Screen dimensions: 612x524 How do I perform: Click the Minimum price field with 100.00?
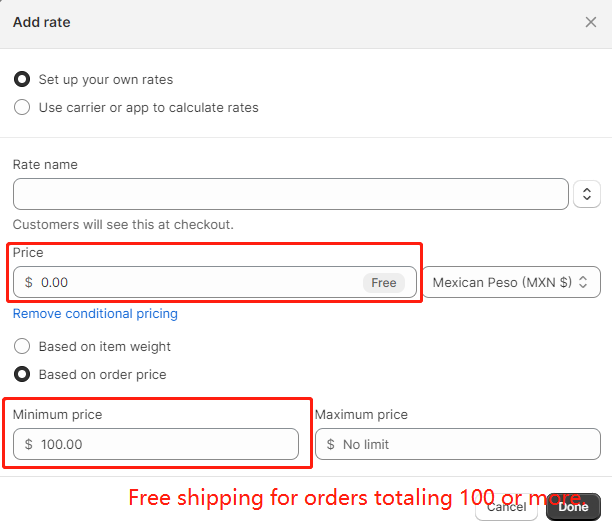click(156, 444)
